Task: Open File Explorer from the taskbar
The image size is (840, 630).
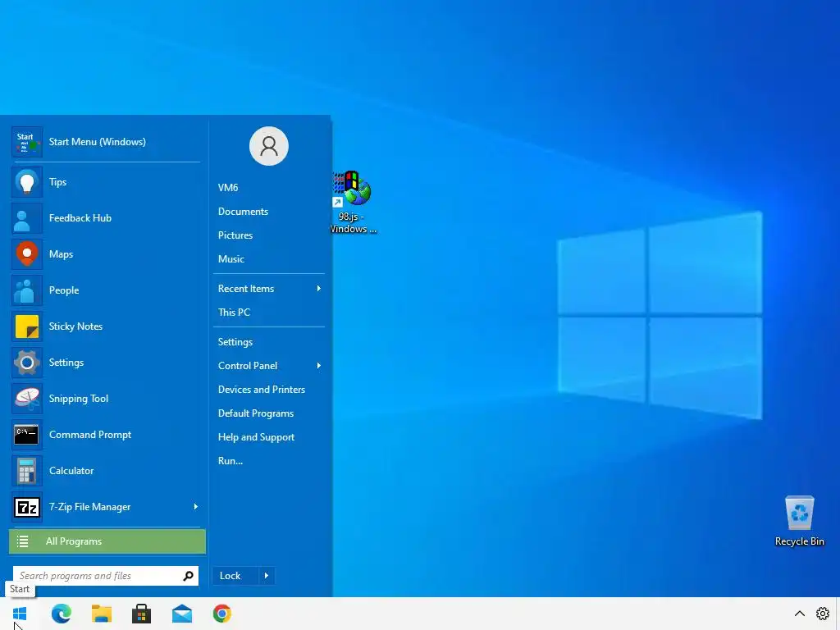Action: 101,614
